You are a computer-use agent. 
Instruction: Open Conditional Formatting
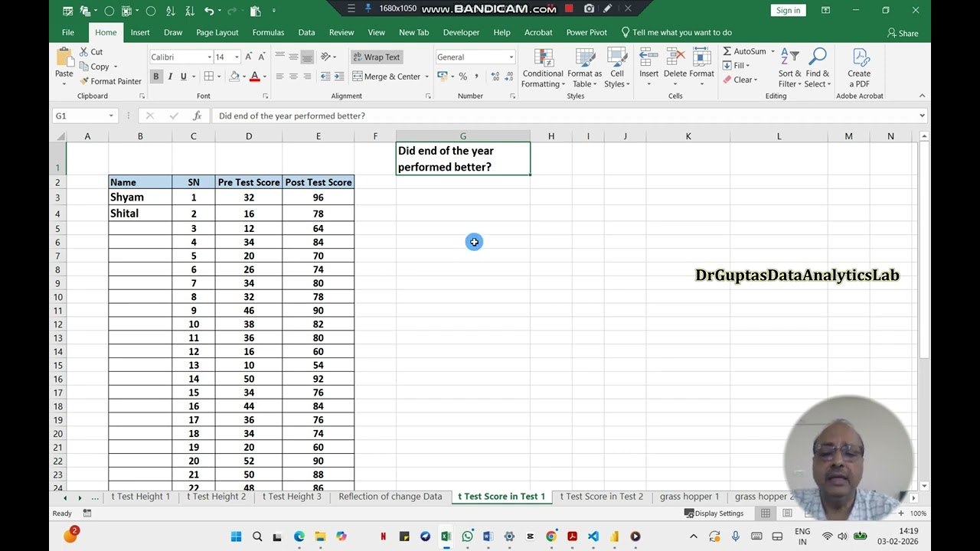tap(543, 69)
